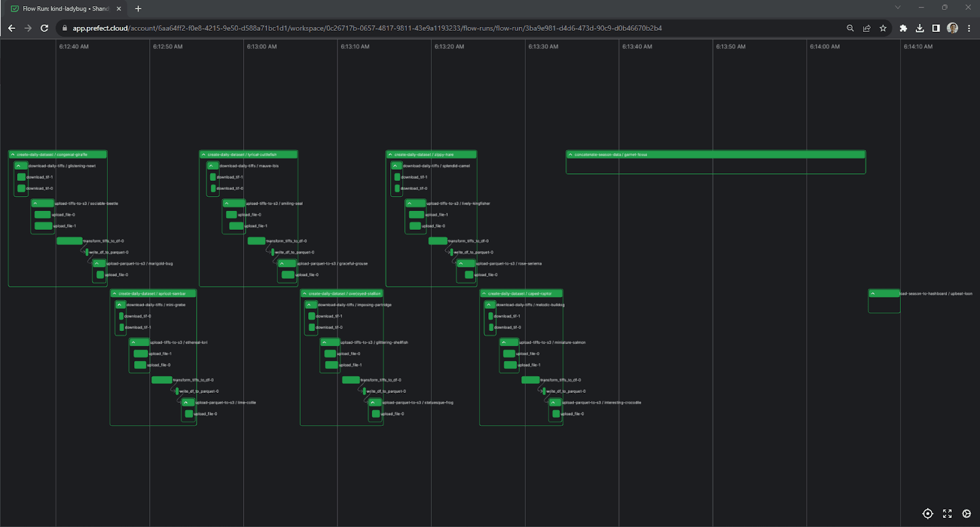Image resolution: width=980 pixels, height=527 pixels.
Task: Go back to the previous page
Action: [x=12, y=28]
